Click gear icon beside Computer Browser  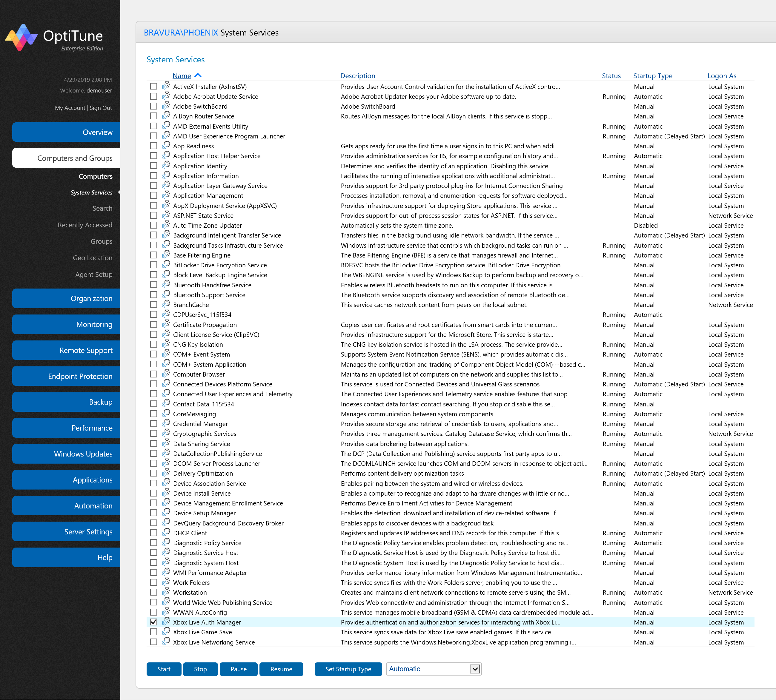pos(166,374)
